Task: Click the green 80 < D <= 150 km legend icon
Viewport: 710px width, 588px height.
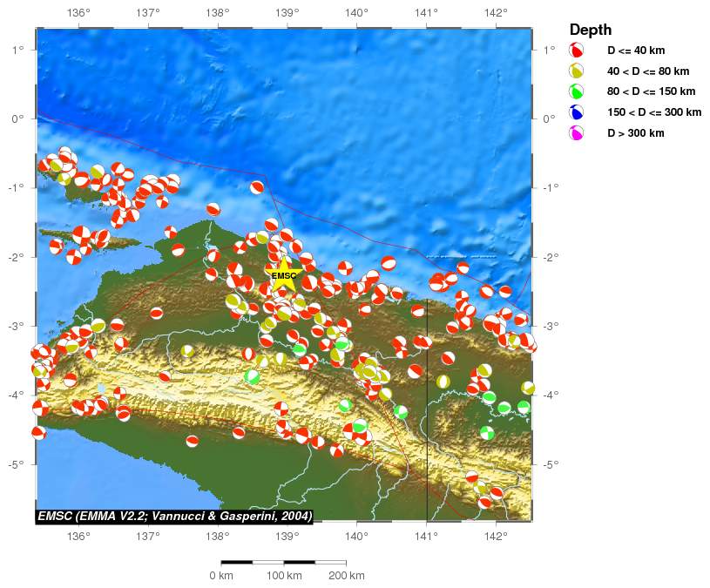Action: (576, 91)
